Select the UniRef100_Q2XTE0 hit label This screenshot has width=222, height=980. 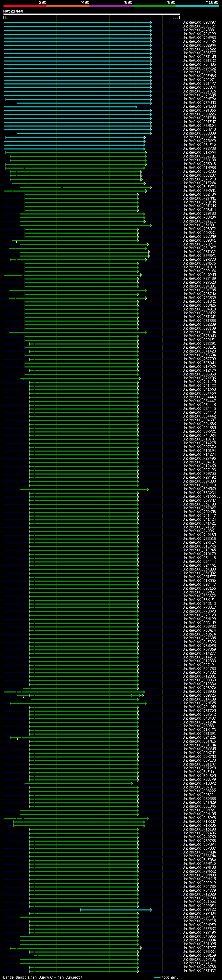(x=199, y=543)
